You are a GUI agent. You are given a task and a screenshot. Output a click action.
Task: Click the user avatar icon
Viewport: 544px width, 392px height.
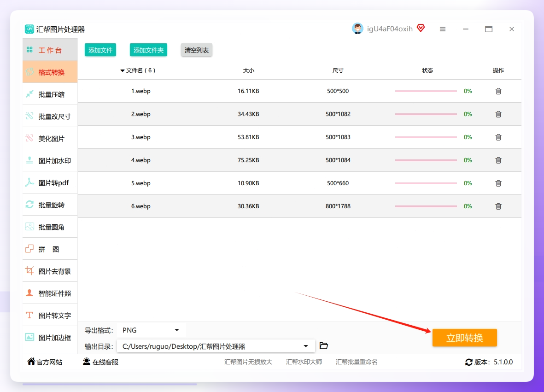point(357,29)
